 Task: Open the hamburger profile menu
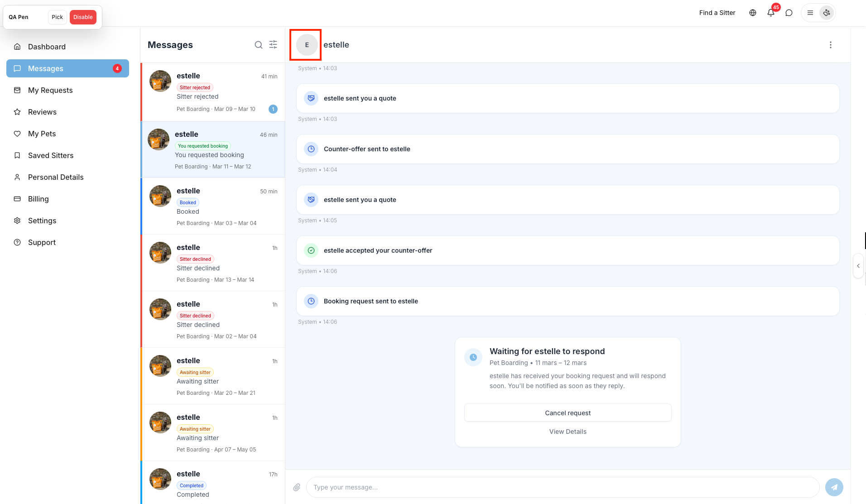810,13
